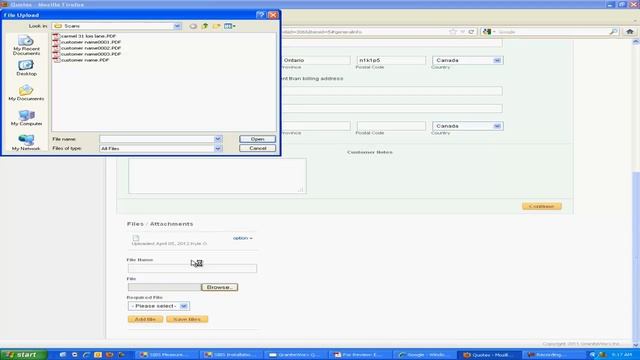This screenshot has height=360, width=640.
Task: Open My Documents from the places bar
Action: tap(26, 93)
